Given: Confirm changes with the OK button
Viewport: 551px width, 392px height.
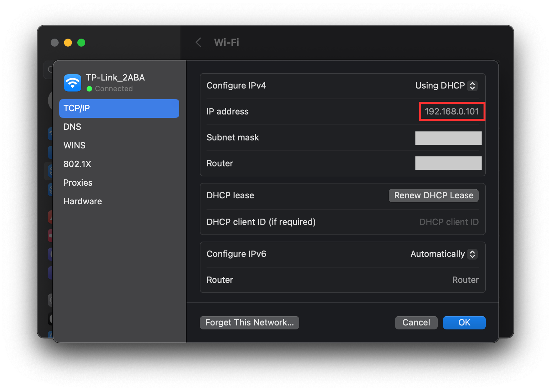Looking at the screenshot, I should (464, 322).
